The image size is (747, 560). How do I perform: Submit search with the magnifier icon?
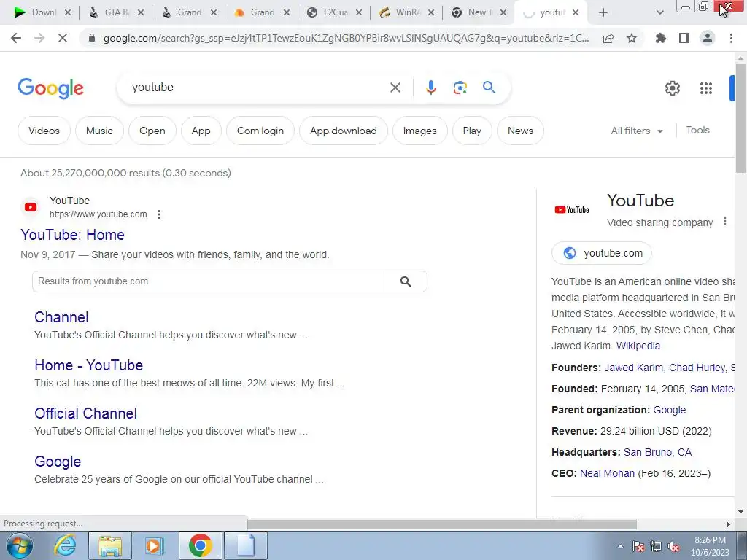[489, 87]
